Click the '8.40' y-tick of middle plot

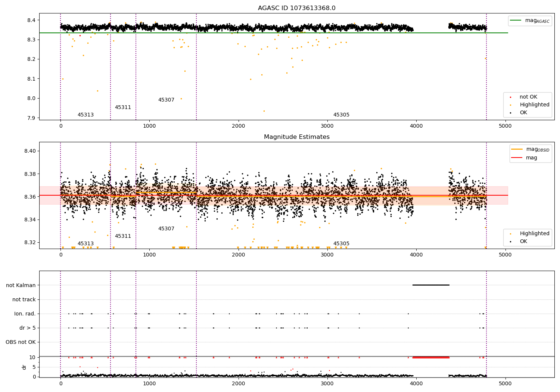(29, 151)
